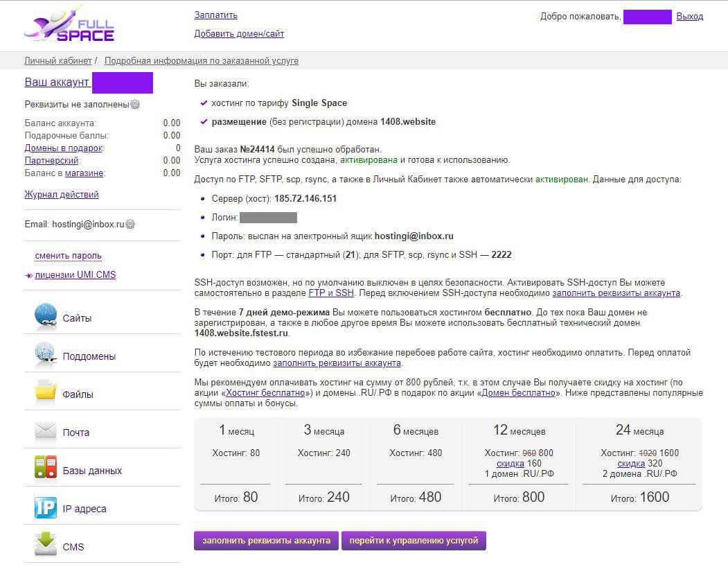Click сменить пароль link
The image size is (728, 567).
click(x=69, y=256)
